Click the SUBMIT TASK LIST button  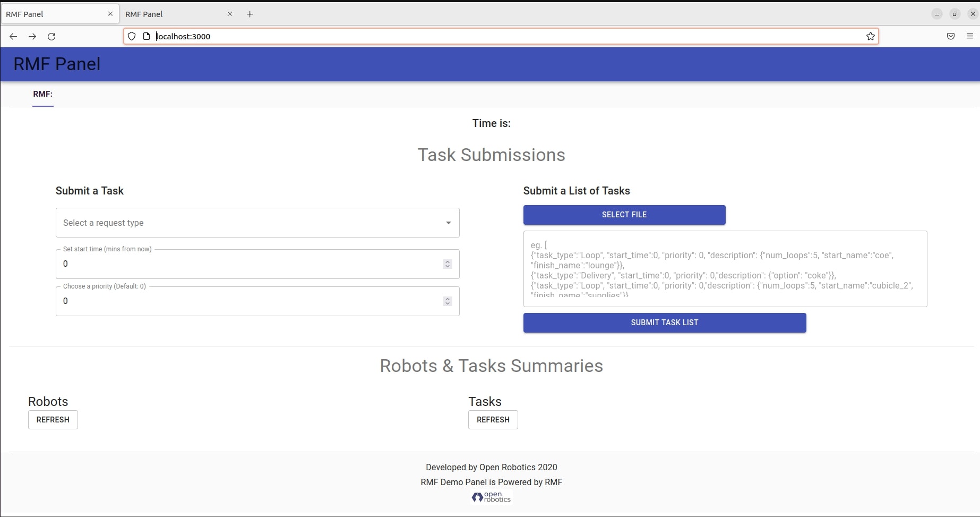tap(665, 323)
